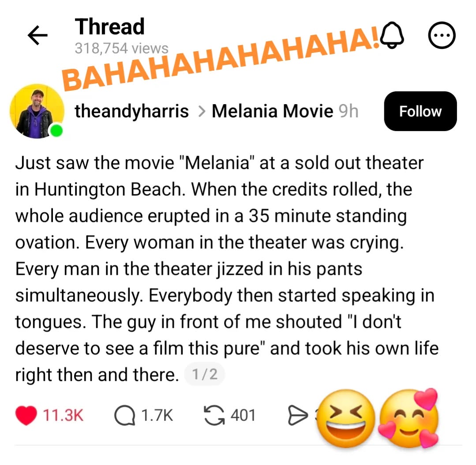This screenshot has height=465, width=476.
Task: Tap the green active status dot
Action: (x=56, y=131)
